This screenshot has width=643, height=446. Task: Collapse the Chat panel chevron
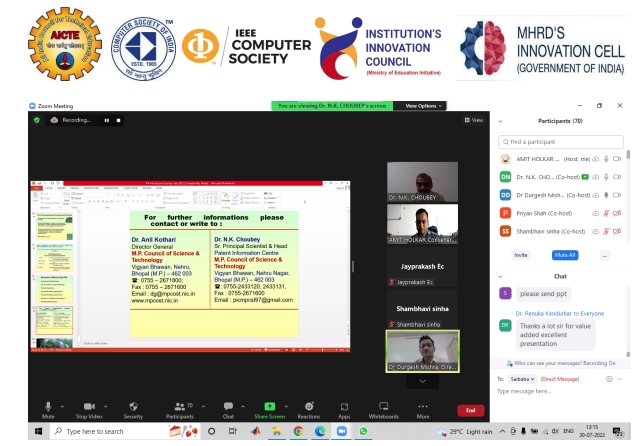point(500,277)
